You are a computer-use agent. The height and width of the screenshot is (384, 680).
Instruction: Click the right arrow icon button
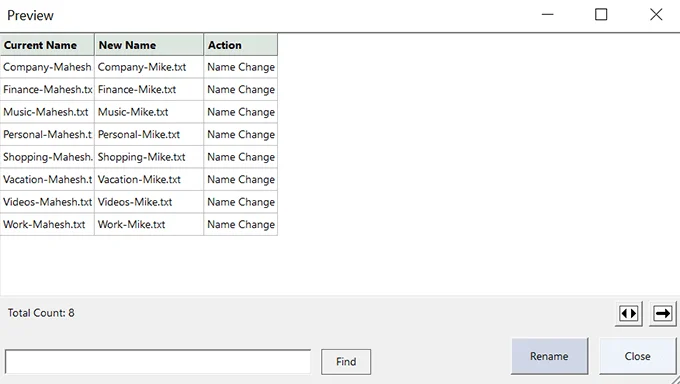point(663,313)
